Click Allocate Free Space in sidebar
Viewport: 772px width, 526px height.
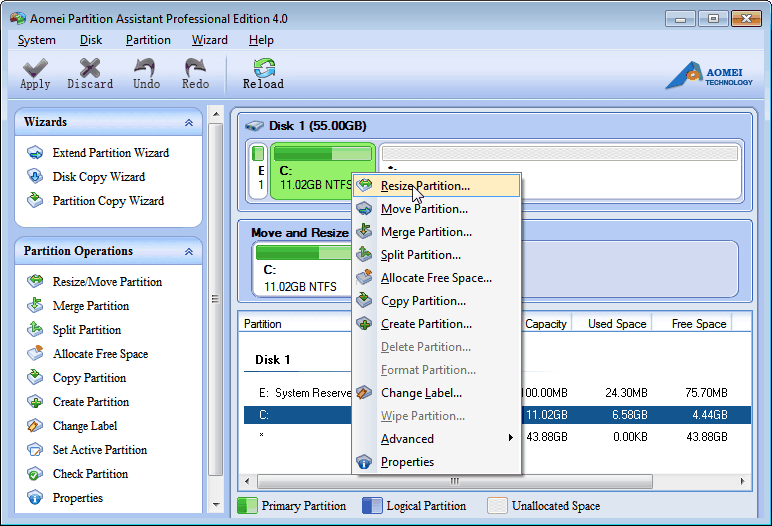100,354
